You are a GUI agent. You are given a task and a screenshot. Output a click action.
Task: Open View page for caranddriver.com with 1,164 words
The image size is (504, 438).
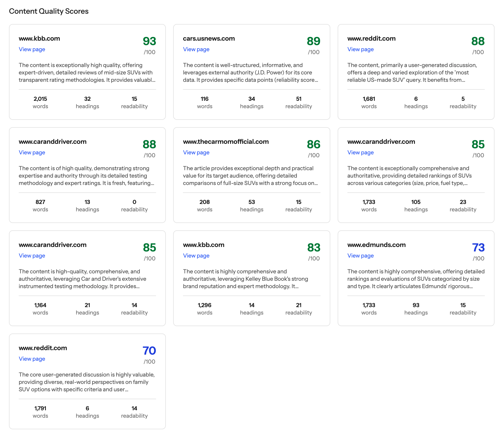[32, 256]
